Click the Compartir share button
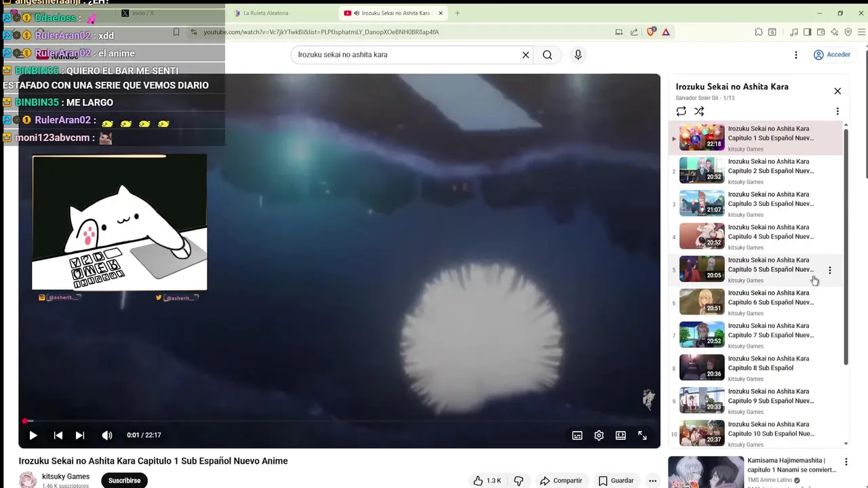The height and width of the screenshot is (488, 868). coord(561,481)
